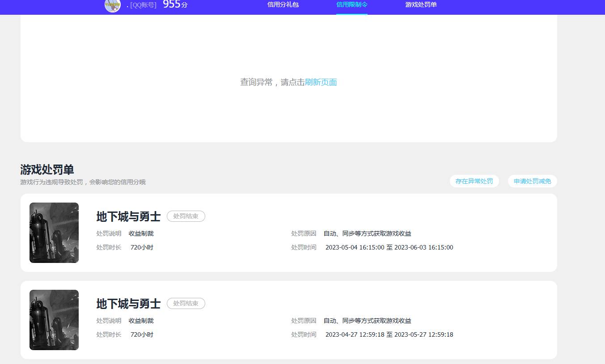This screenshot has width=605, height=364.
Task: Open the 信用分礼包 tab
Action: click(x=283, y=5)
